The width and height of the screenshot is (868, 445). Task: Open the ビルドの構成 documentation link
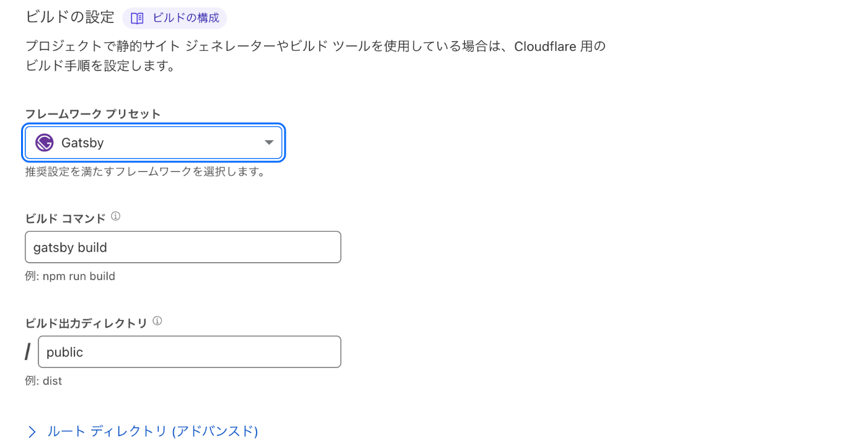click(185, 18)
